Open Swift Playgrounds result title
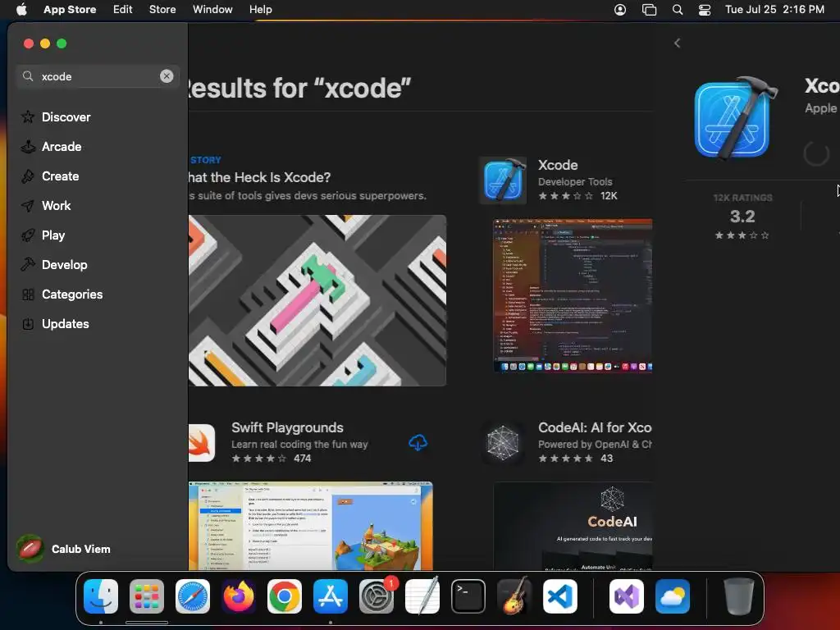This screenshot has width=840, height=630. click(287, 427)
